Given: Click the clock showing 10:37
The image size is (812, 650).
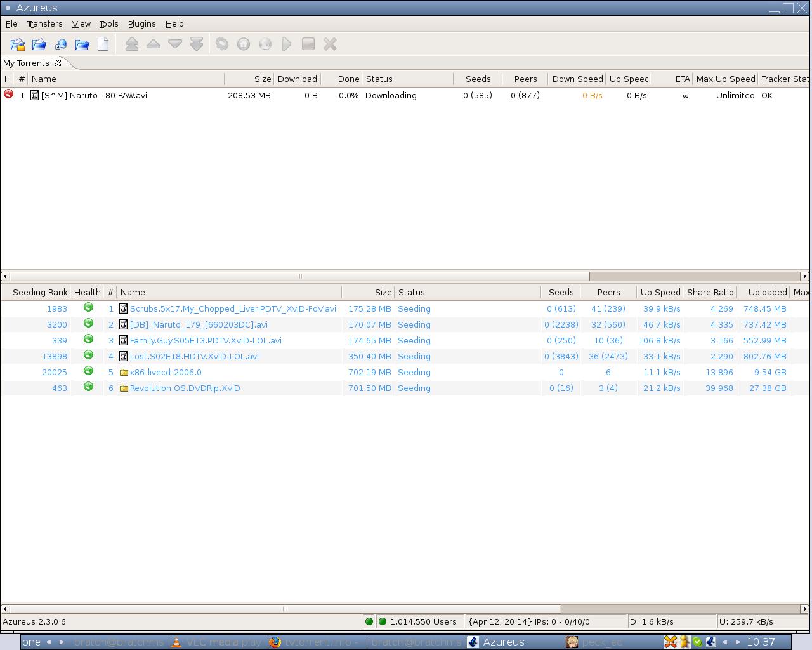Looking at the screenshot, I should point(761,642).
